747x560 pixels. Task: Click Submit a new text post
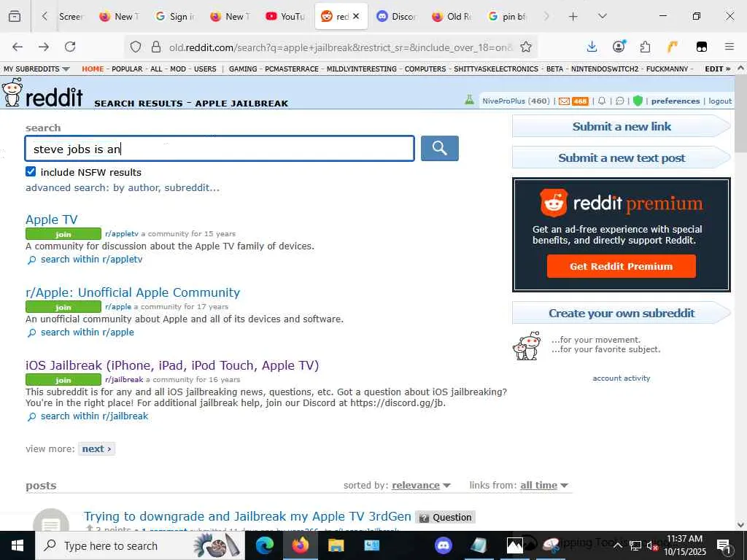point(622,158)
